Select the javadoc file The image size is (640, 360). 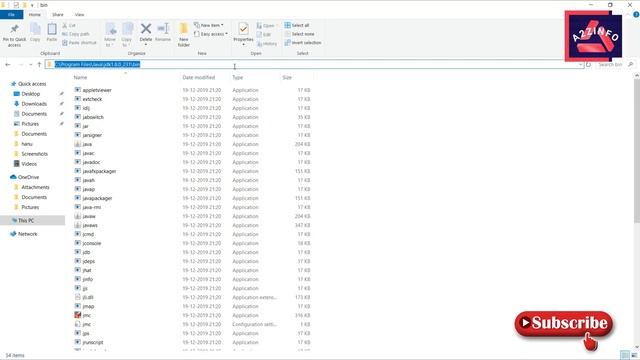click(x=91, y=162)
